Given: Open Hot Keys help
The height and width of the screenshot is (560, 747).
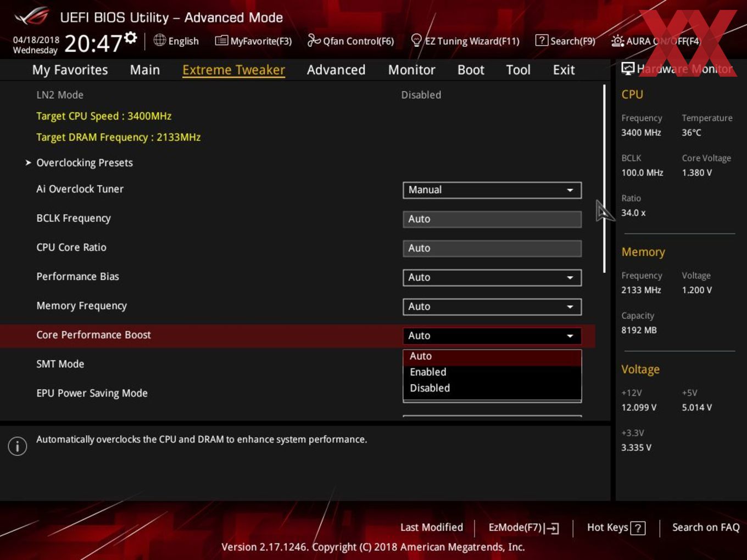Looking at the screenshot, I should (x=616, y=528).
